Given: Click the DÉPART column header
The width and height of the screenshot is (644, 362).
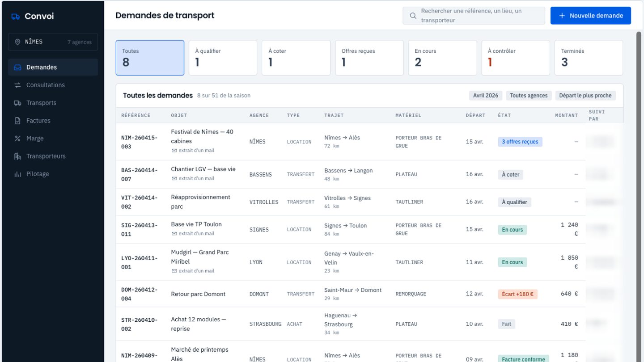Looking at the screenshot, I should coord(475,115).
